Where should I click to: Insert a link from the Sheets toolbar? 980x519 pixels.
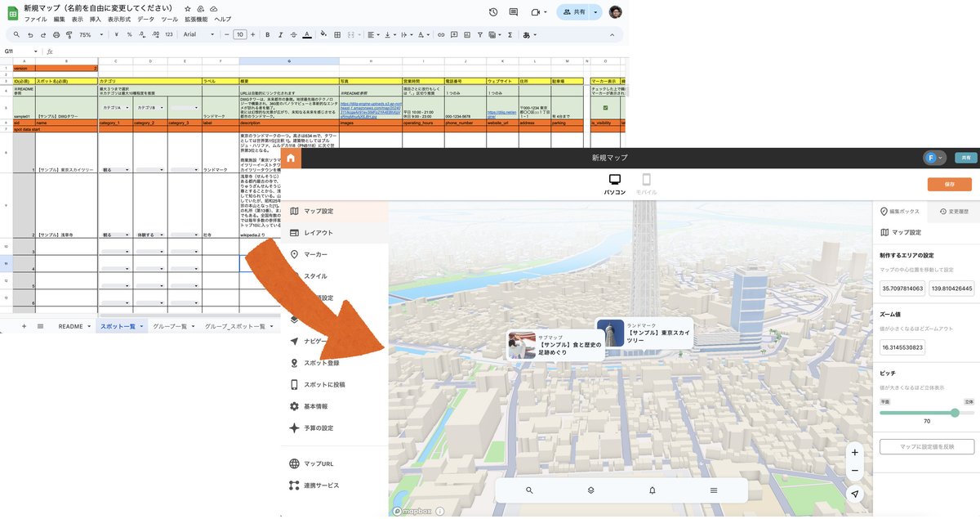tap(442, 35)
